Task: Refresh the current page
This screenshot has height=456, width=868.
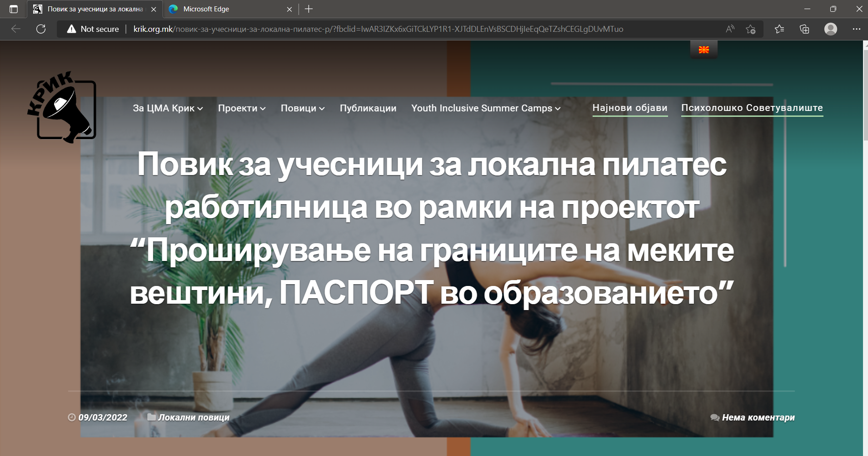Action: (41, 29)
